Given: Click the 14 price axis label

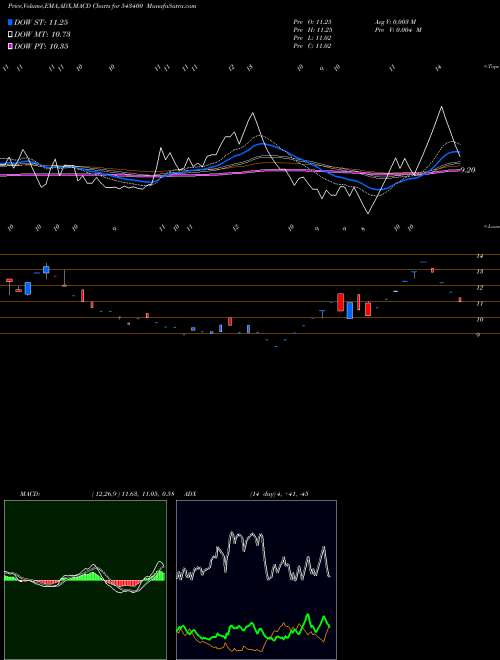Looking at the screenshot, I should tap(479, 256).
